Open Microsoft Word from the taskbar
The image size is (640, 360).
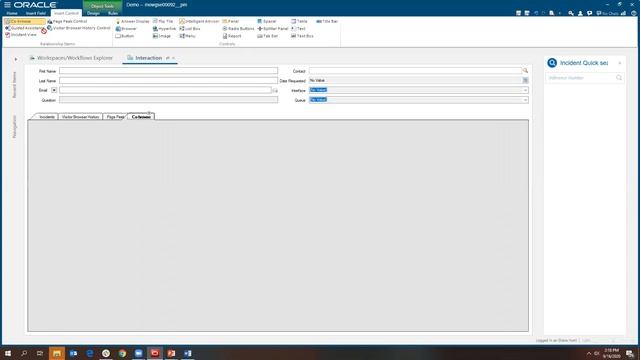click(x=187, y=353)
